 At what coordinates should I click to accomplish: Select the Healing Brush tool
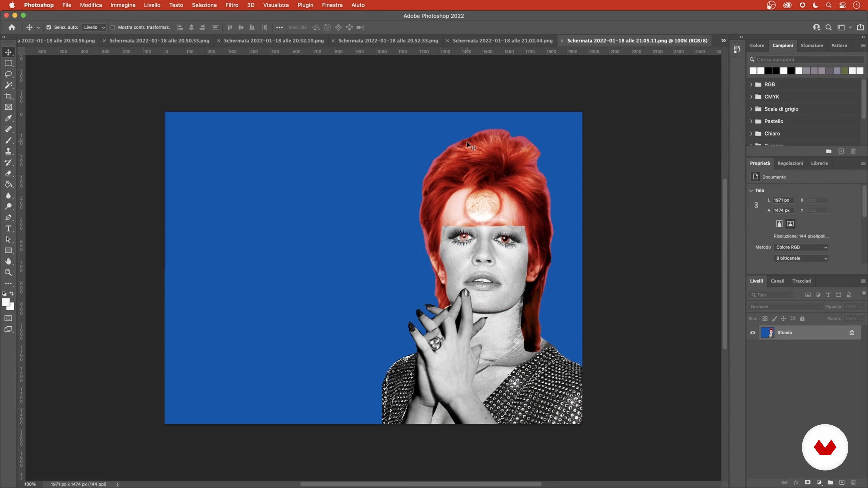8,129
